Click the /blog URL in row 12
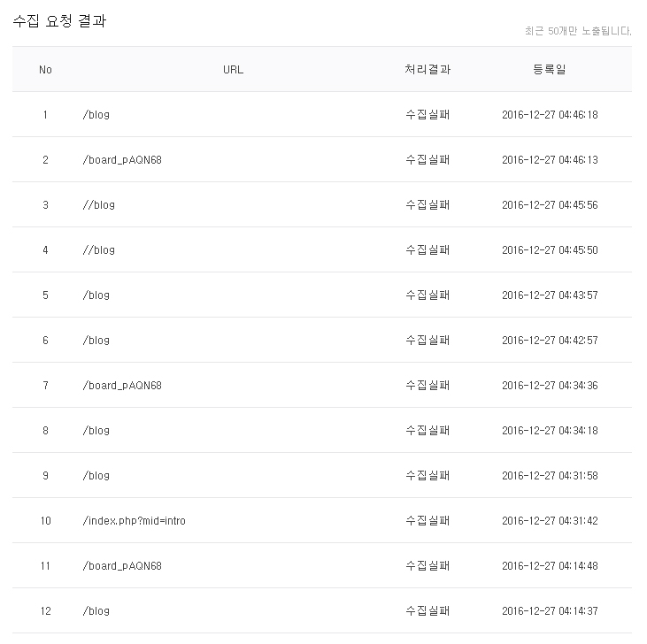 pyautogui.click(x=96, y=611)
